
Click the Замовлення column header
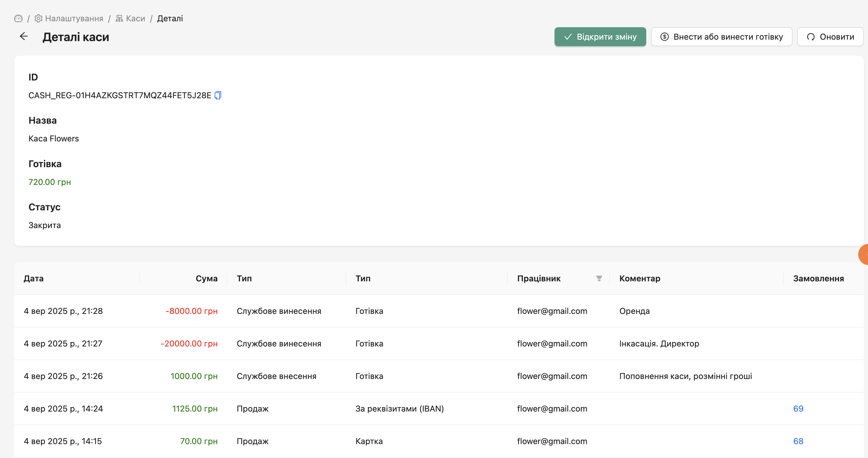pos(818,278)
